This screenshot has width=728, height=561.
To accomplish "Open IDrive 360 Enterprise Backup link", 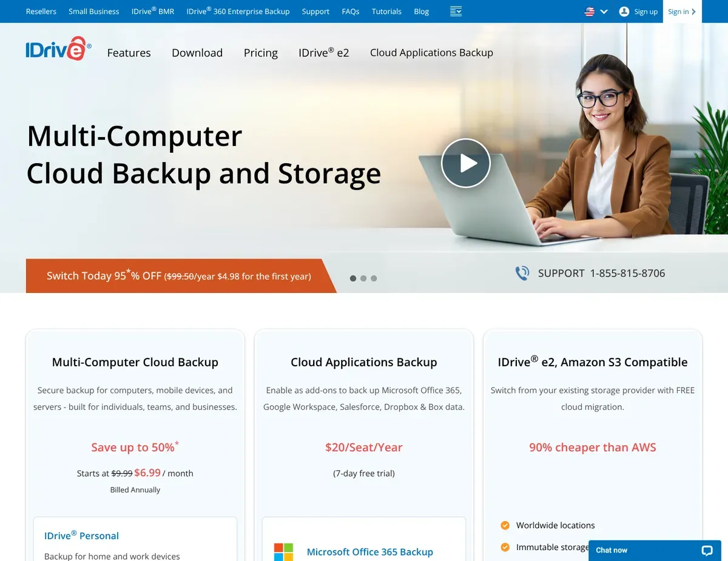I will coord(238,11).
